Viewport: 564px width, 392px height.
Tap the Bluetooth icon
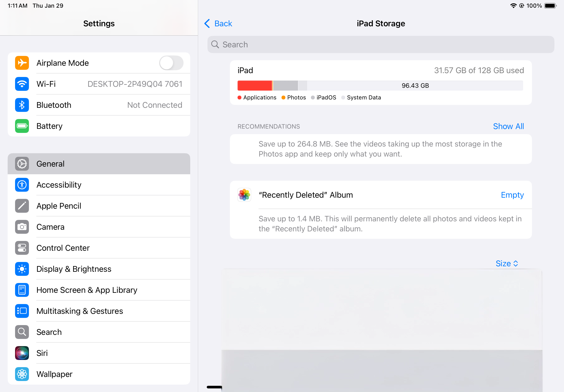click(x=22, y=105)
